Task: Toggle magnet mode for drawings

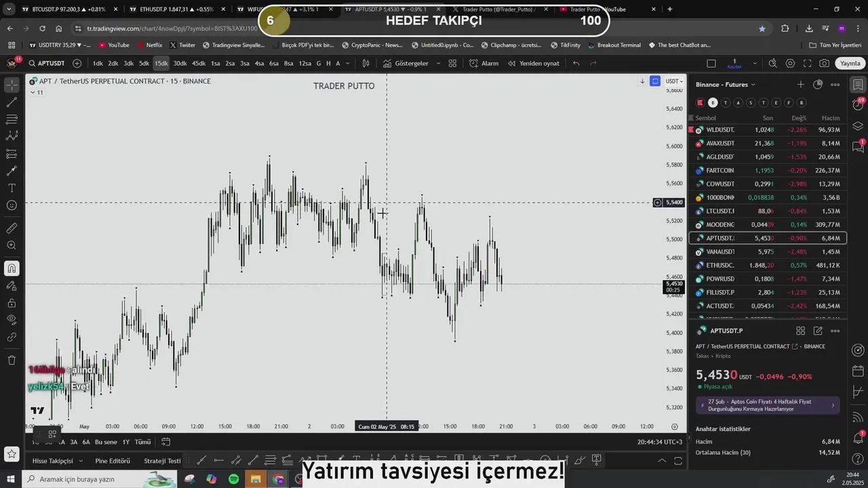Action: click(12, 268)
